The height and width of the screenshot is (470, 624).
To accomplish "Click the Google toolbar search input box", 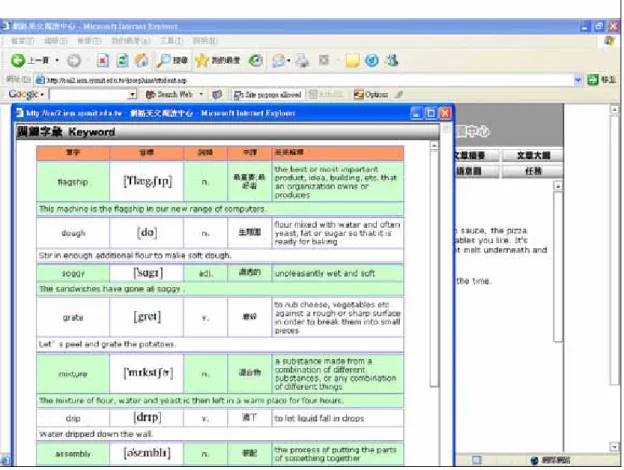I will tap(90, 94).
